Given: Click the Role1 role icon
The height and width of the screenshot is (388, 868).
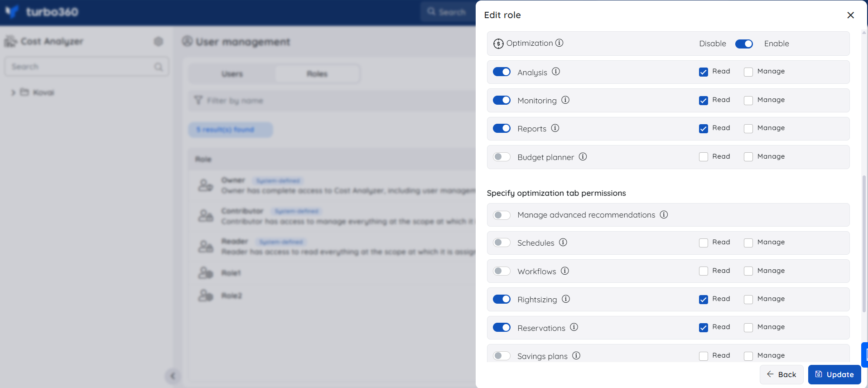Looking at the screenshot, I should tap(206, 272).
